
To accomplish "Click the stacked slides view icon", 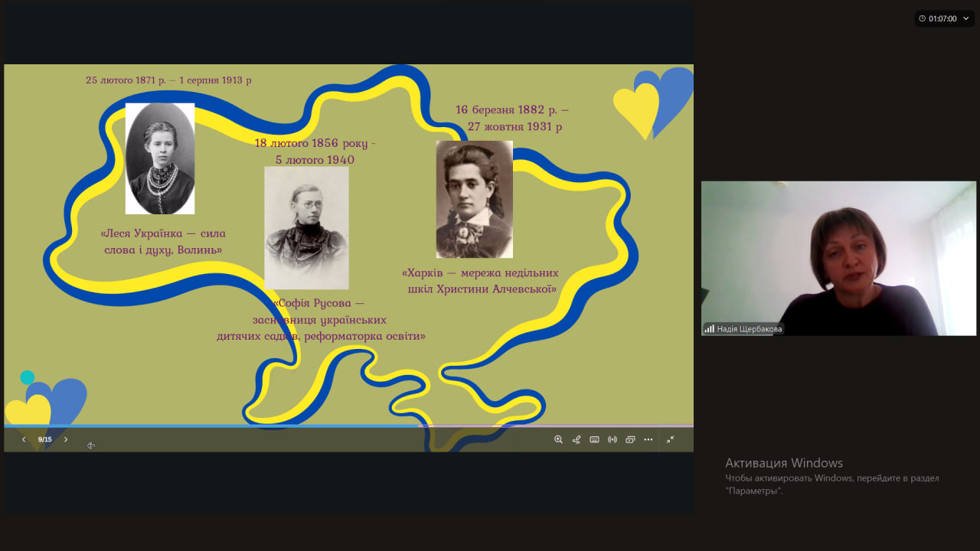I will pos(630,439).
